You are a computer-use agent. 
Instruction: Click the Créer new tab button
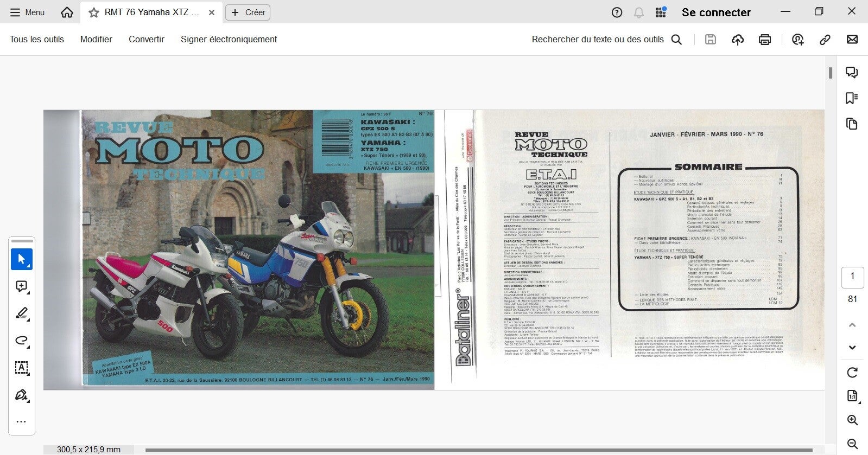(x=248, y=12)
